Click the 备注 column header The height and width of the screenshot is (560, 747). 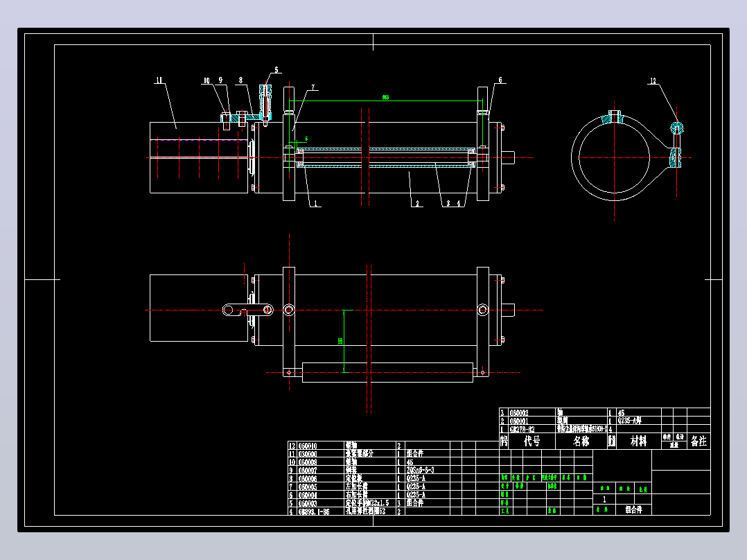(699, 441)
